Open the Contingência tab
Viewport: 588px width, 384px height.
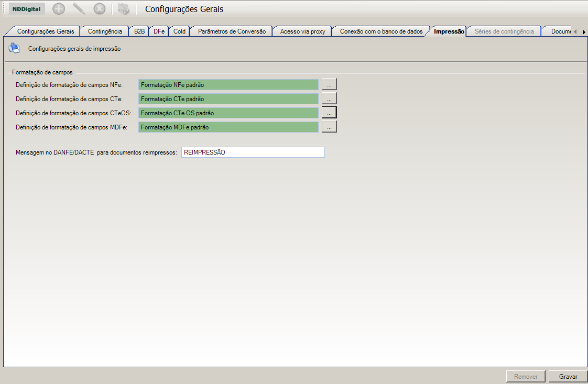(105, 31)
